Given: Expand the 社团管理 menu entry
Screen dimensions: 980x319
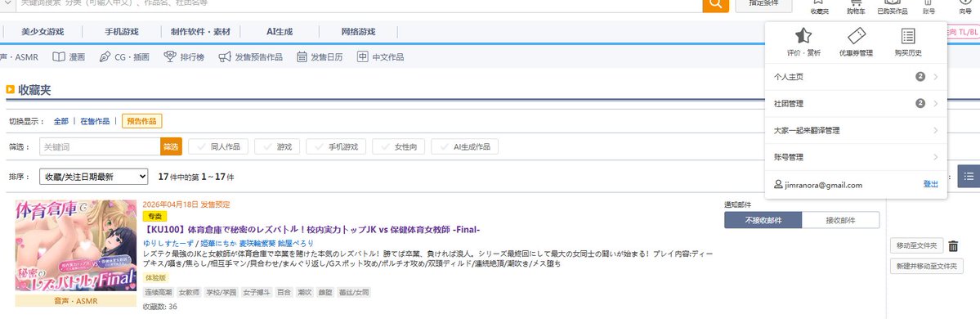Looking at the screenshot, I should click(x=856, y=104).
